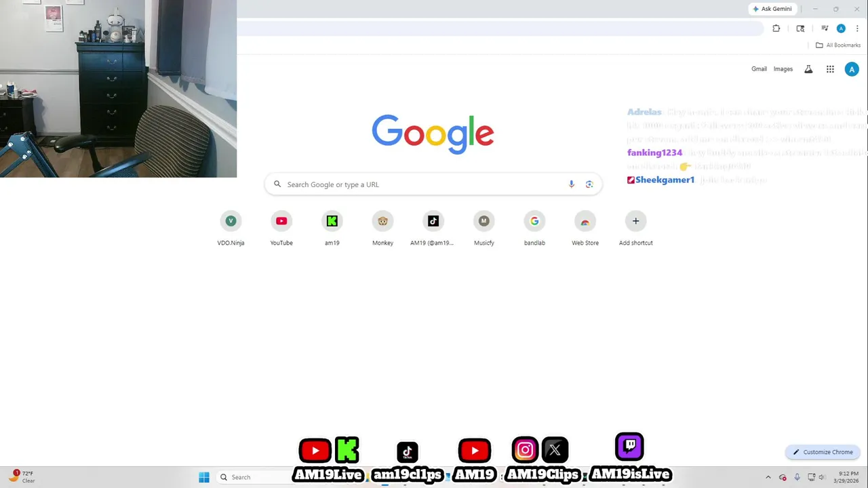Click the toolbar icon showing a window with magnifier
This screenshot has width=868, height=488.
click(800, 28)
